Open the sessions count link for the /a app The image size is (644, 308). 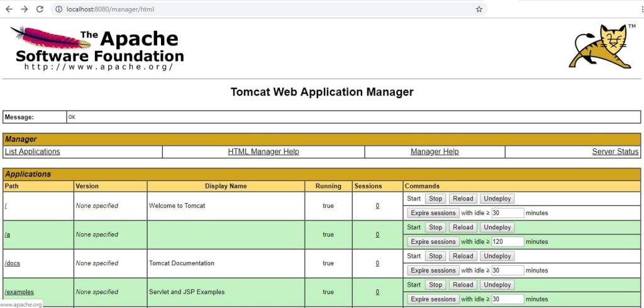coord(377,234)
